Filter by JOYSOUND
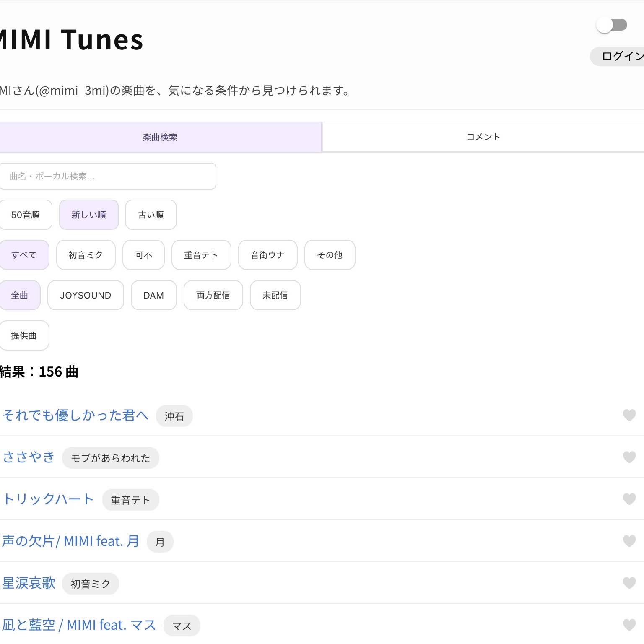This screenshot has width=644, height=644. [86, 295]
